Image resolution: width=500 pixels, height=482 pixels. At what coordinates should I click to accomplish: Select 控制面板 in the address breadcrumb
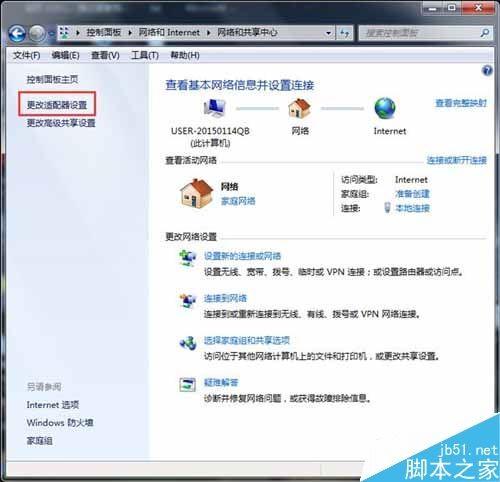tap(103, 32)
